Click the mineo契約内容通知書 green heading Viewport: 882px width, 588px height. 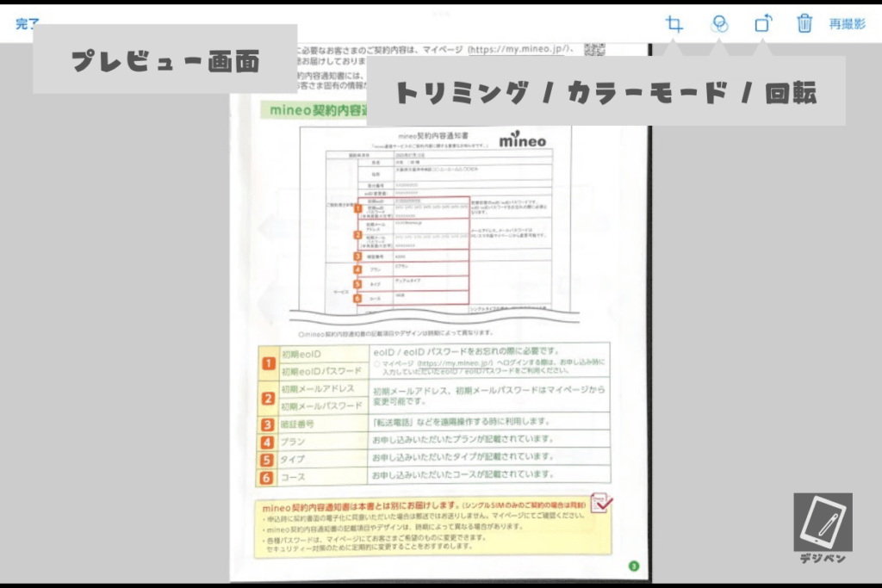315,111
